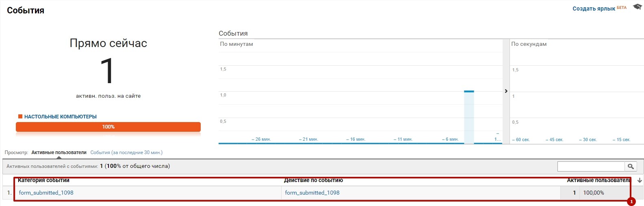Switch to Активные пользователи view tab
The height and width of the screenshot is (206, 644).
tap(59, 152)
